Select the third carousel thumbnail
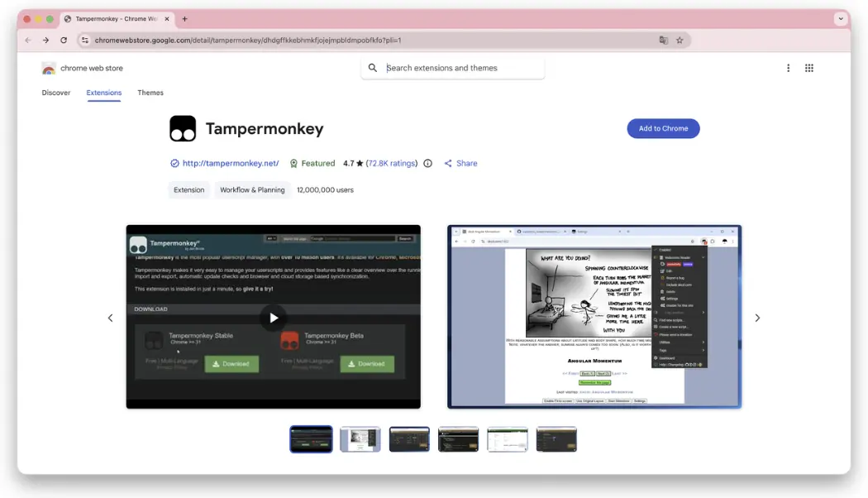The height and width of the screenshot is (498, 868). pos(409,439)
